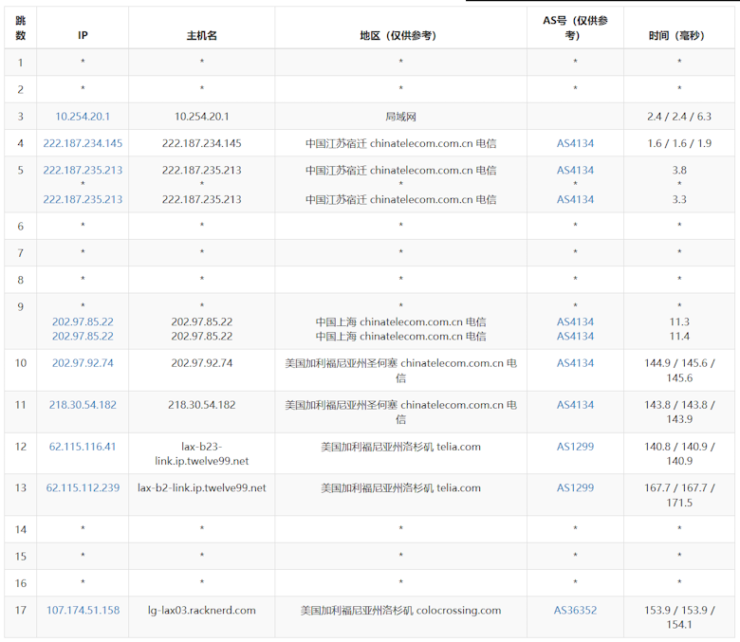Open IP link 10.254.20.1 in hop 3
The height and width of the screenshot is (642, 740).
click(83, 117)
